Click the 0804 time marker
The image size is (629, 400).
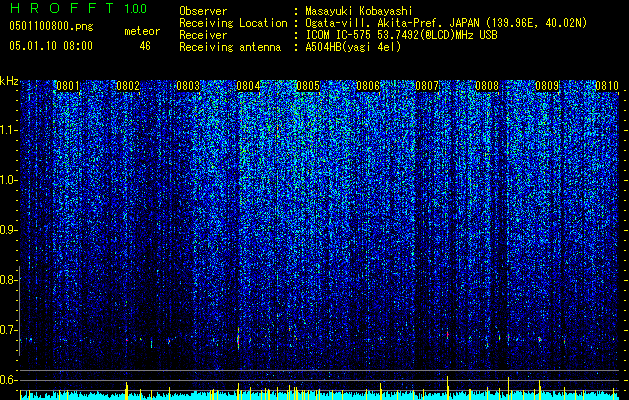[248, 86]
